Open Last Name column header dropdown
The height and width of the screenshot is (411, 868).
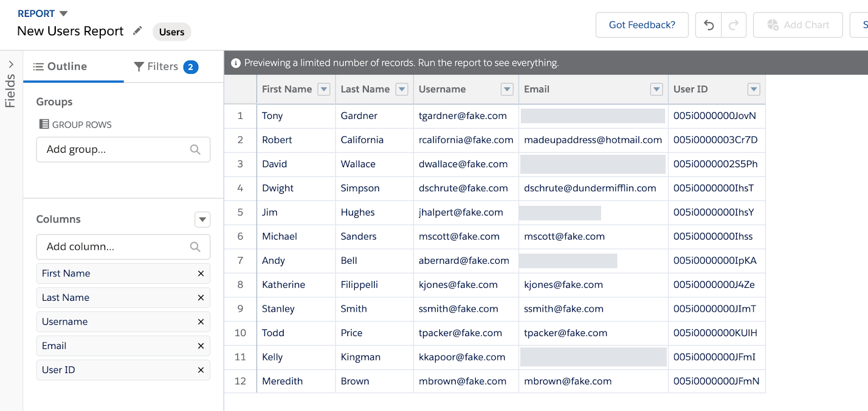(x=402, y=90)
